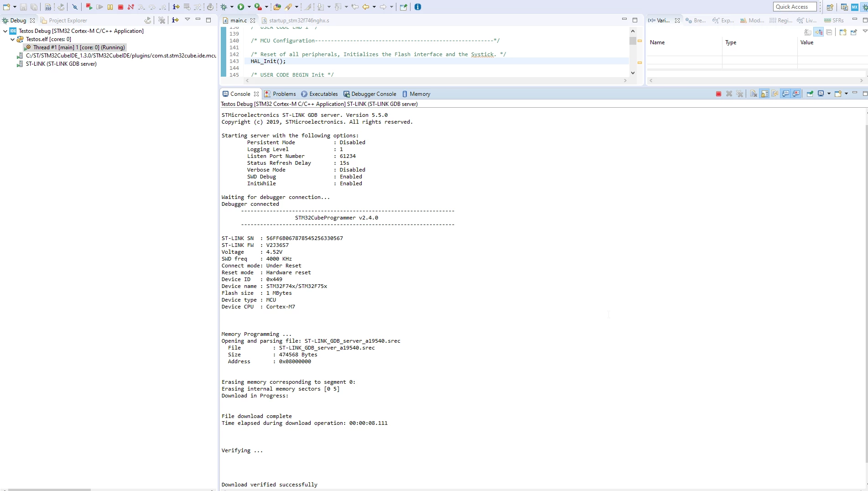Click Collapse All in the Variables view
Image resolution: width=868 pixels, height=491 pixels.
829,32
